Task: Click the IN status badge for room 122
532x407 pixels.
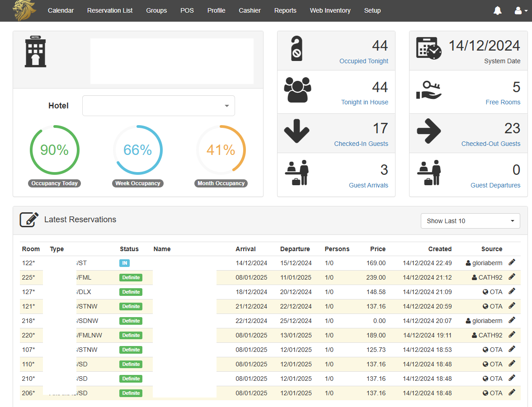Action: tap(124, 263)
